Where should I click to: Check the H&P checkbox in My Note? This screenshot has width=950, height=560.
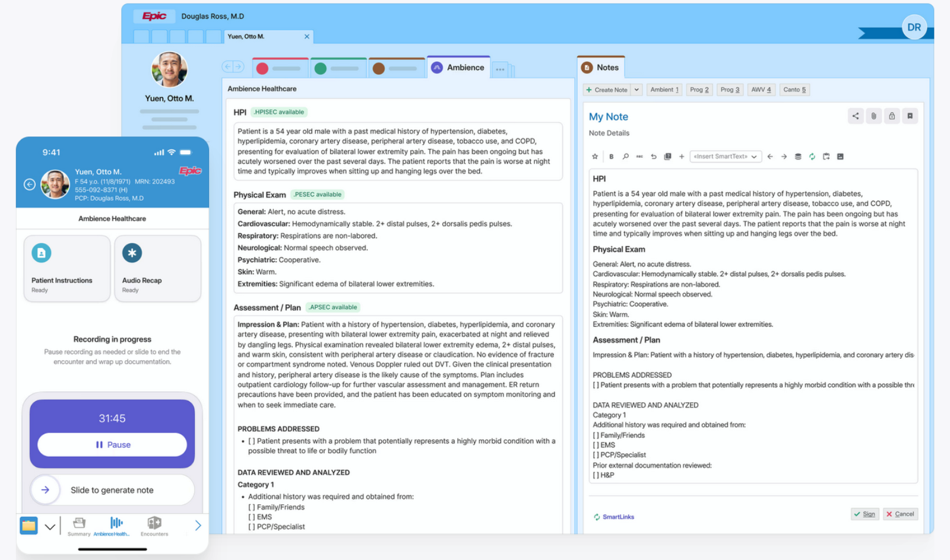tap(596, 475)
